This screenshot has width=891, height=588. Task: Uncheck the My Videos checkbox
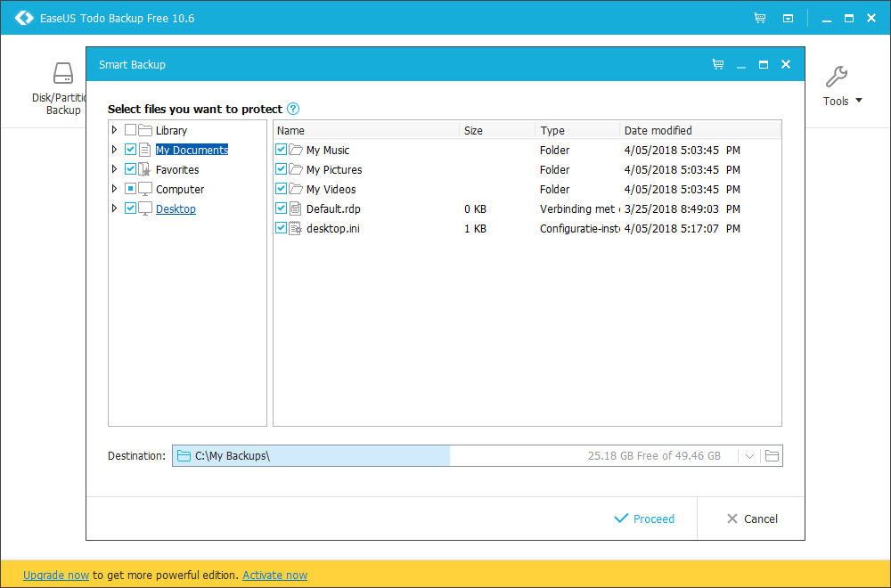point(281,189)
